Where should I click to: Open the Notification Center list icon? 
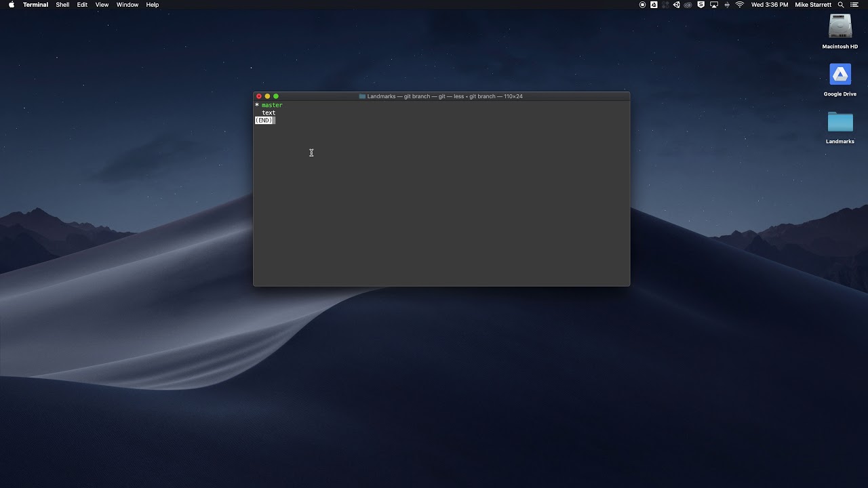click(x=854, y=5)
